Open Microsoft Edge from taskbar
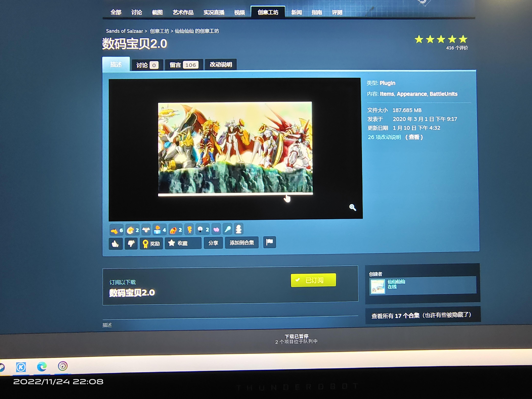 pyautogui.click(x=42, y=367)
